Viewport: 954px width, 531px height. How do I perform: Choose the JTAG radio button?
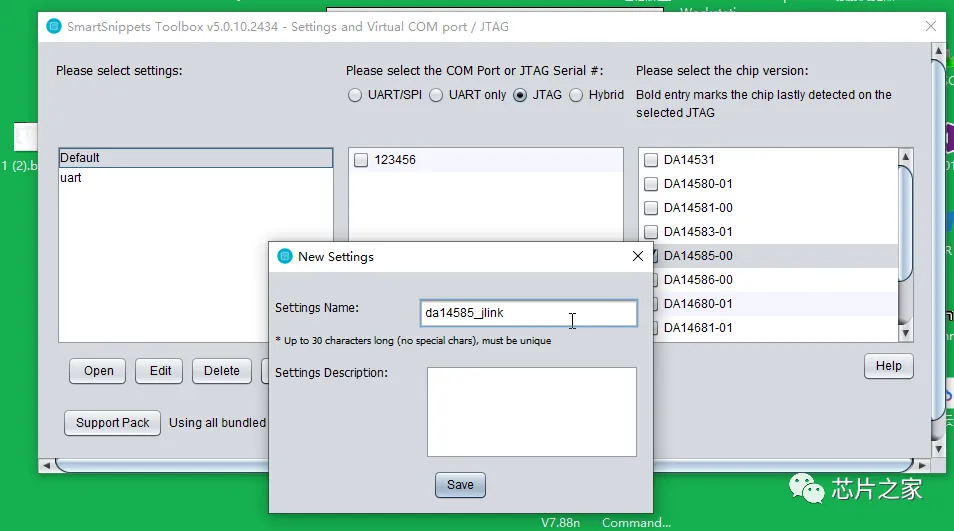(520, 96)
